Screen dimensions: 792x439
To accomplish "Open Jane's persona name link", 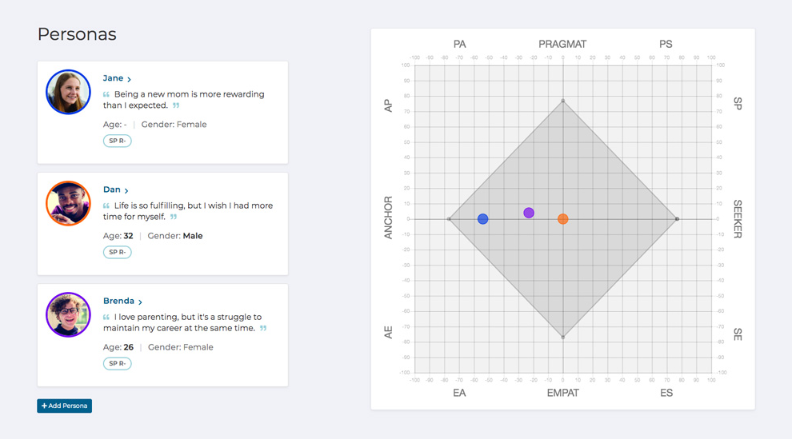I will pos(112,78).
